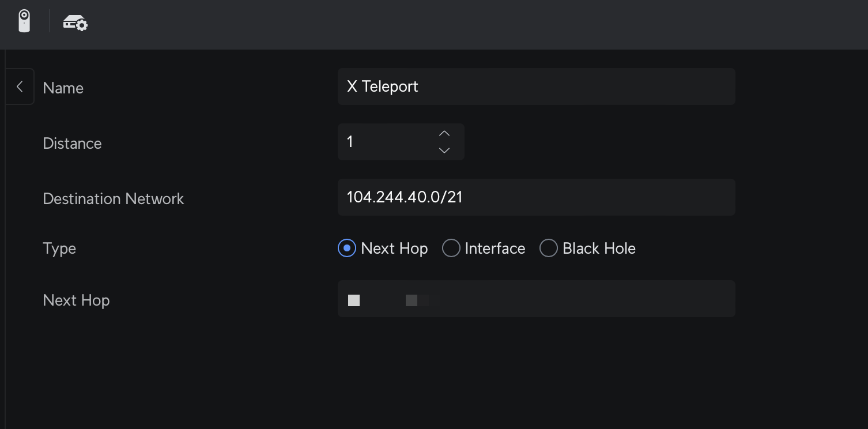Viewport: 868px width, 429px height.
Task: Click the "Distance" field label
Action: [72, 144]
